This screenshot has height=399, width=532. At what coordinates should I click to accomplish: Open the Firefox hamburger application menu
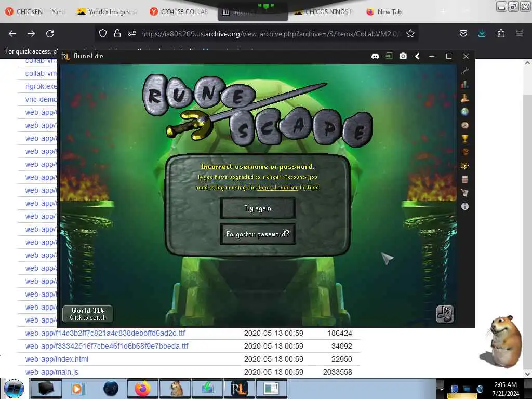(x=519, y=33)
